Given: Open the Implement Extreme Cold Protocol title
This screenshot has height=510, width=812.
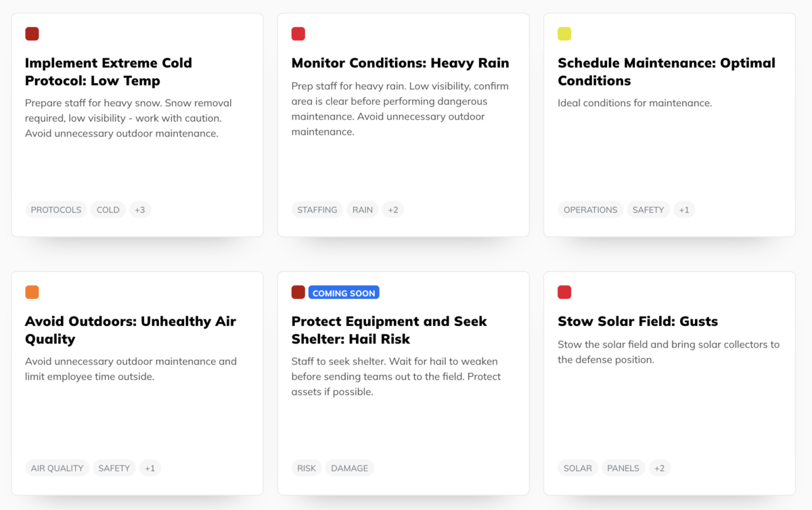Looking at the screenshot, I should pos(108,72).
